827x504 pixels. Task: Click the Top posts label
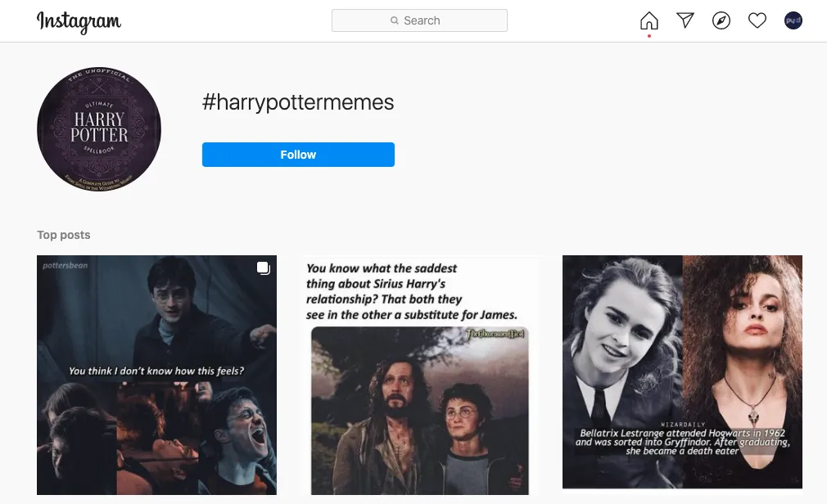click(63, 235)
